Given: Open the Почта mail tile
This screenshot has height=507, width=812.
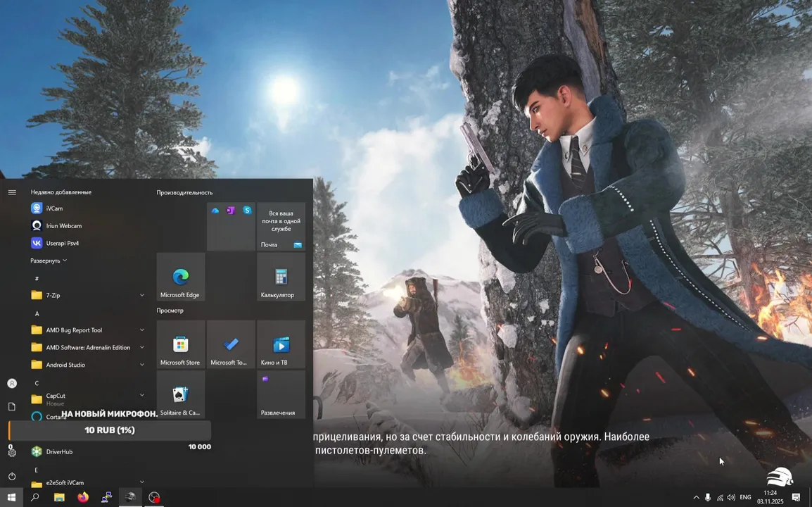Looking at the screenshot, I should click(281, 227).
